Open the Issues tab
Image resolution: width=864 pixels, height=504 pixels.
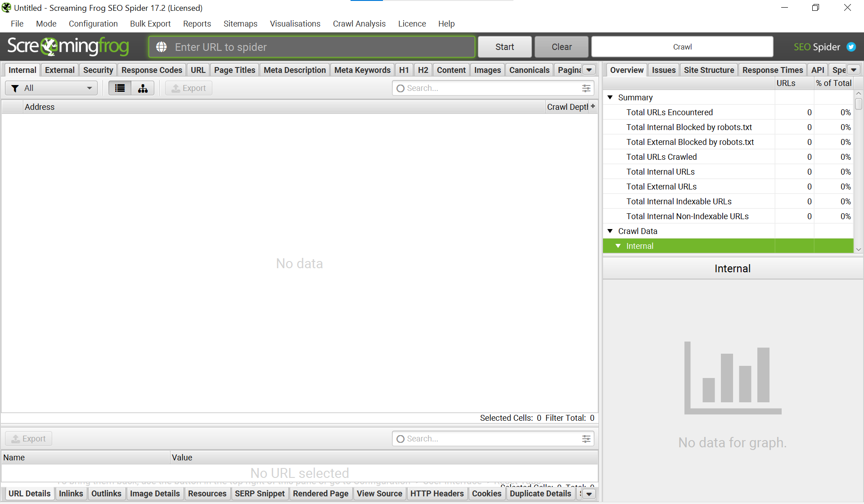point(664,70)
